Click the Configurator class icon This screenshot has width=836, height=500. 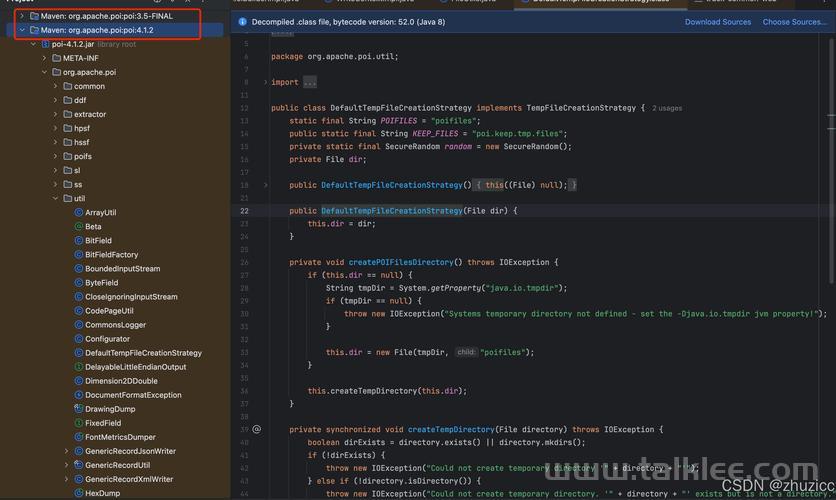point(78,339)
